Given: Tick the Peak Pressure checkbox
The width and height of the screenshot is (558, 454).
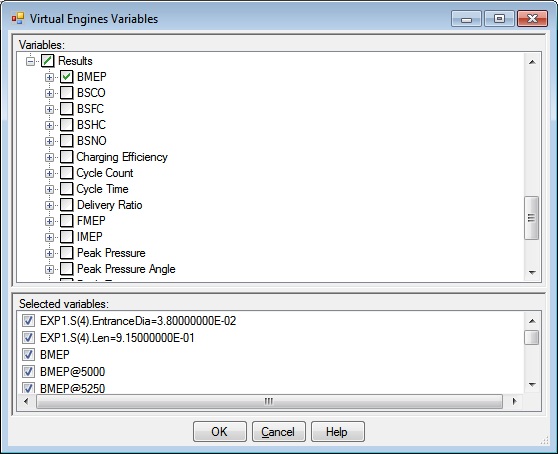Looking at the screenshot, I should coord(67,253).
